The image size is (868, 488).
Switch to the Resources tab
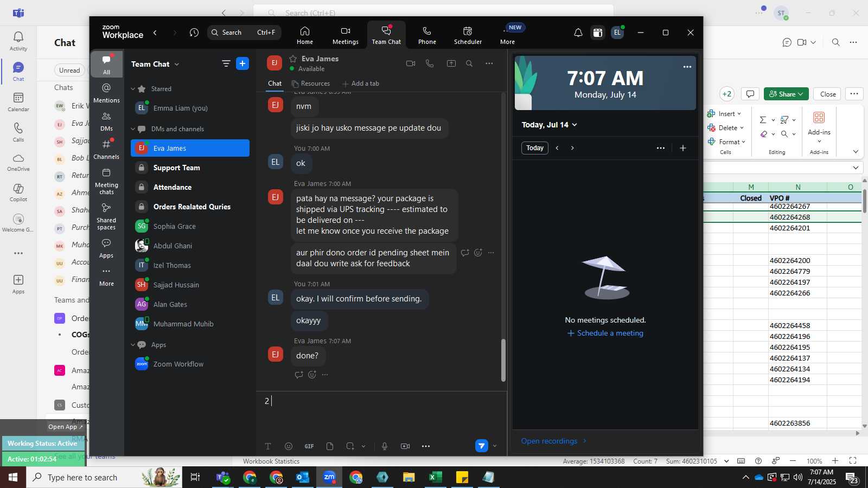(x=311, y=84)
